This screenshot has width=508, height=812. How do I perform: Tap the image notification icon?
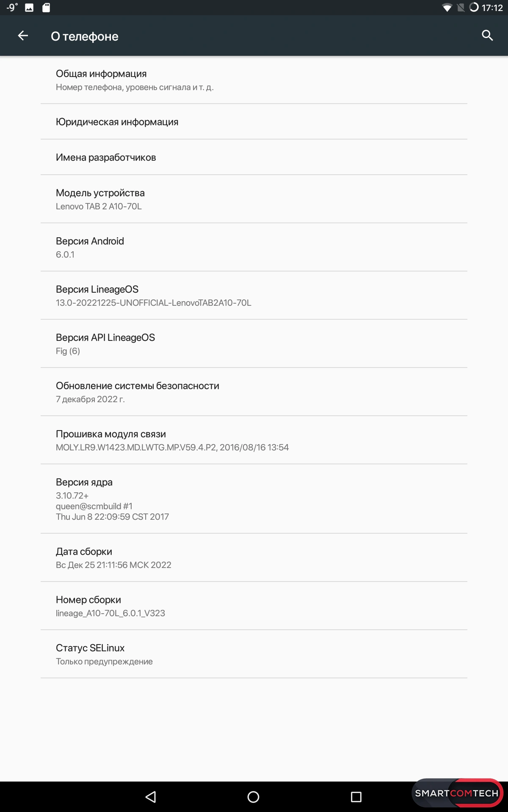click(29, 8)
